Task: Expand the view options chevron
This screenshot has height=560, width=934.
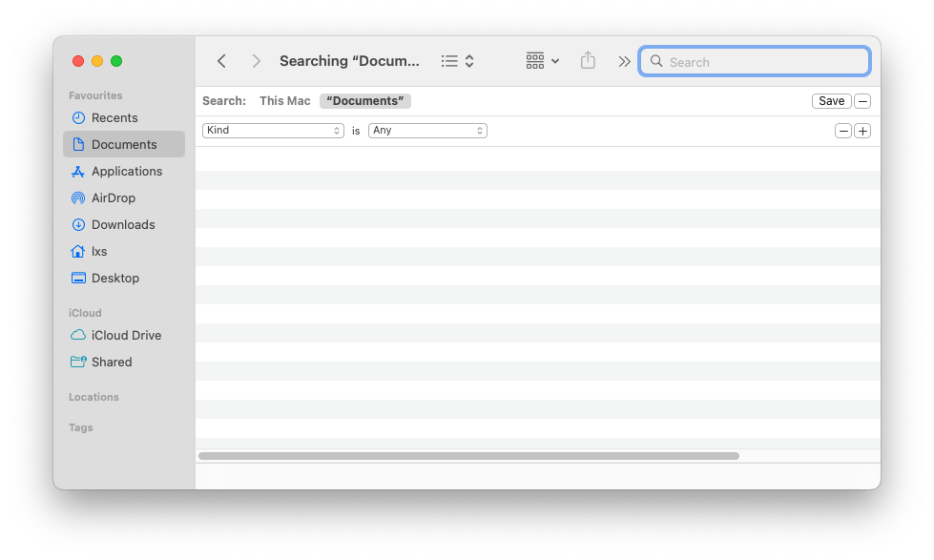Action: [x=624, y=60]
